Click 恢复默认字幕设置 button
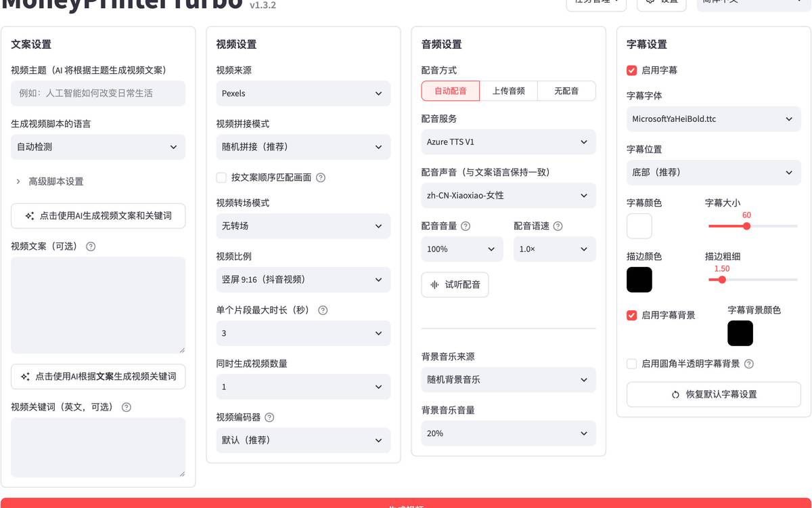The image size is (812, 508). point(714,394)
